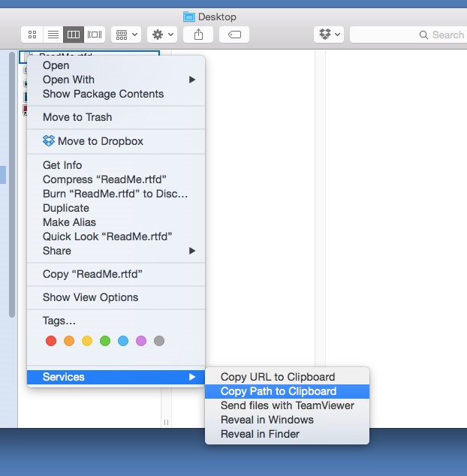Click Reveal in Finder option
Screen dimensions: 467x476
pos(260,434)
